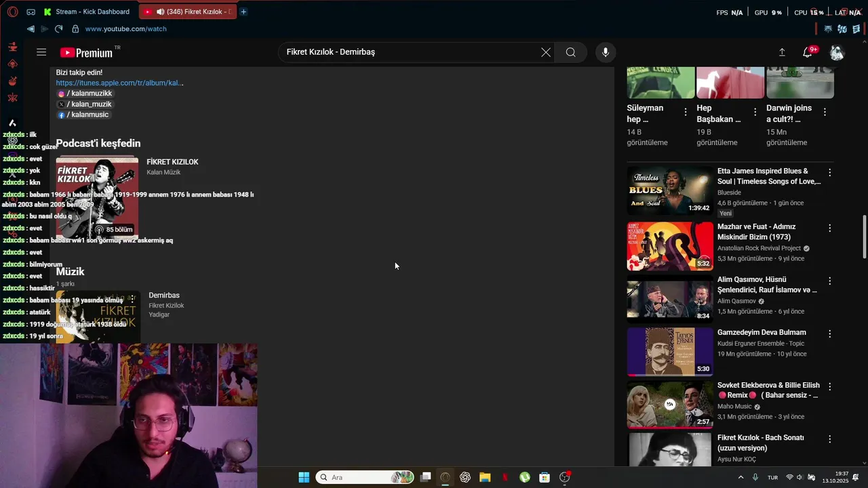Open Alim Qasımov video title
Screen dimensions: 868x488
tap(768, 285)
